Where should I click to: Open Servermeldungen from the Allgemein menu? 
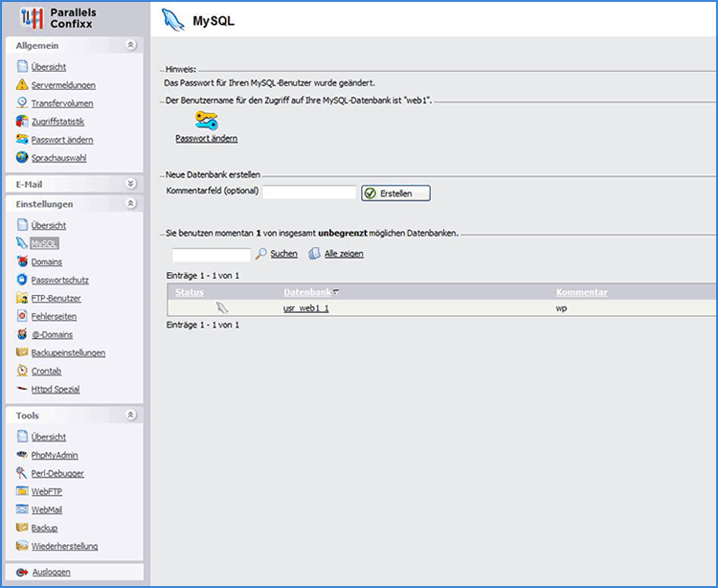point(63,85)
